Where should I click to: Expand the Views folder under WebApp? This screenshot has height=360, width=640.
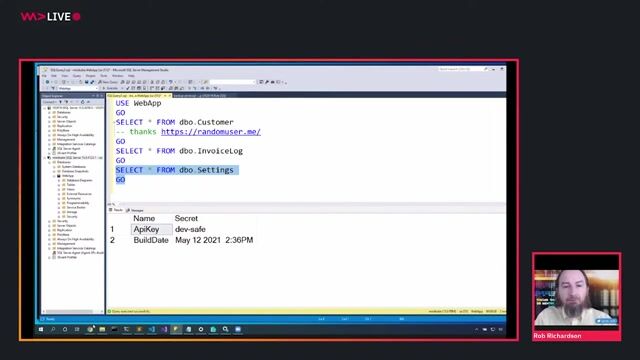pyautogui.click(x=59, y=189)
